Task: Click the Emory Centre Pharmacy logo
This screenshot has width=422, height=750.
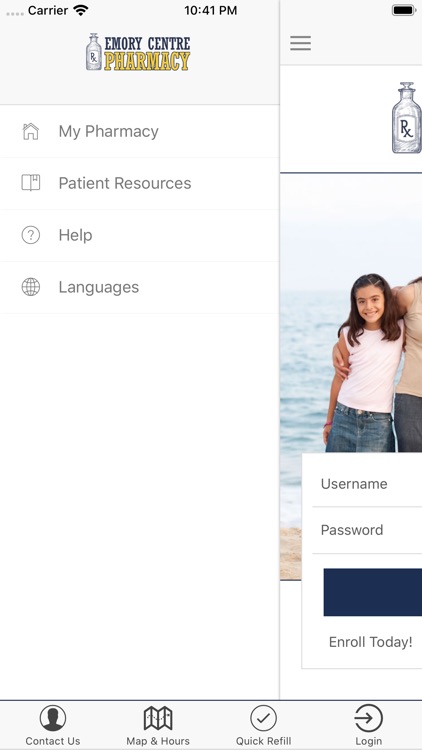Action: 138,52
